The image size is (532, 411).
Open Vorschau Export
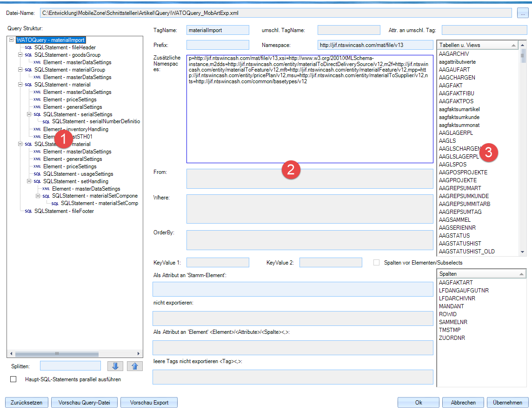click(149, 403)
